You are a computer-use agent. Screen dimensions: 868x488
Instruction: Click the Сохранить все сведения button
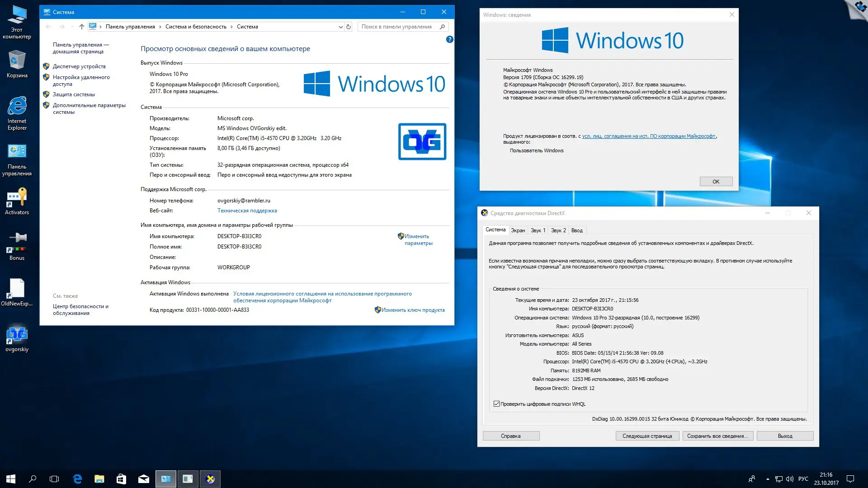coord(718,436)
